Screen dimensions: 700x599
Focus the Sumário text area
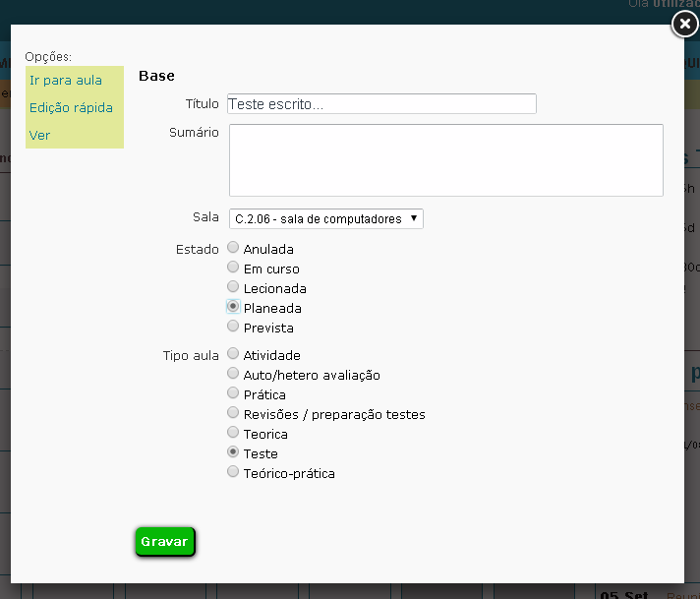click(445, 159)
